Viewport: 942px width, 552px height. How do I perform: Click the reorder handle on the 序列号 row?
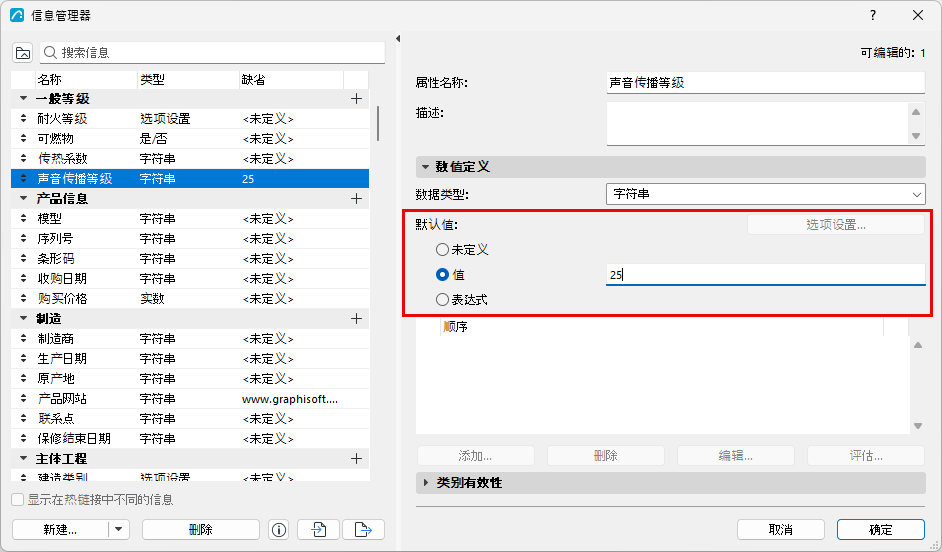(23, 238)
